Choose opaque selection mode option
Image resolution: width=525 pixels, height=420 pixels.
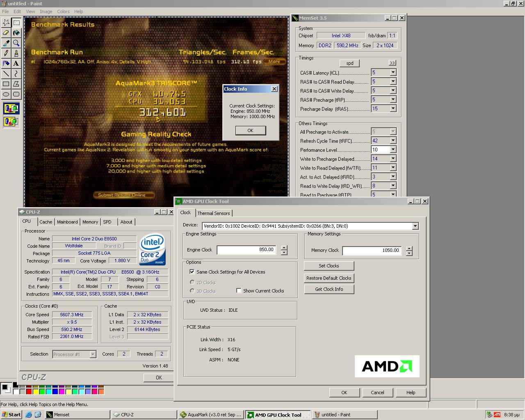[x=11, y=109]
